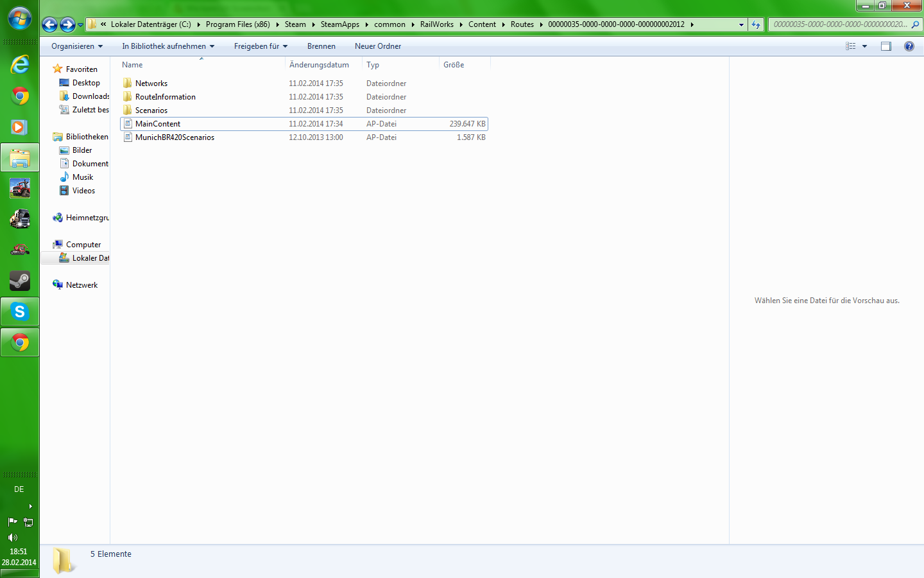Show hidden tray icons arrow

[30, 507]
